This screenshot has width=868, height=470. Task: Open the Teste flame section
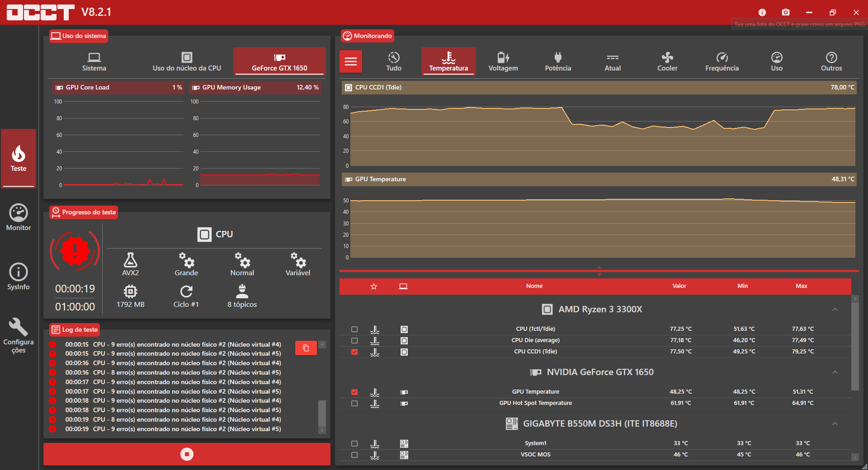(19, 158)
